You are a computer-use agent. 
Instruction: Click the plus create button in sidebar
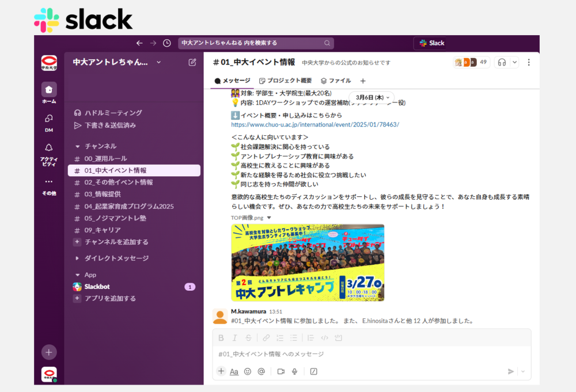(x=49, y=352)
